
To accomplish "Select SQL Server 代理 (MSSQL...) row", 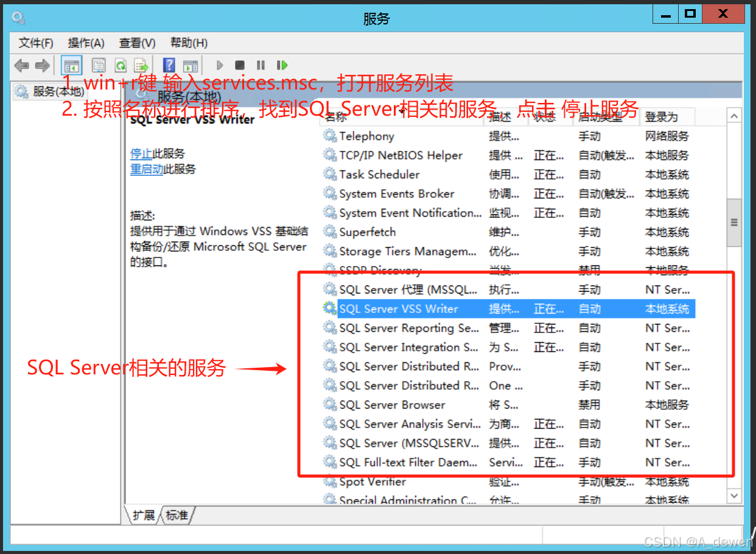I will [509, 289].
